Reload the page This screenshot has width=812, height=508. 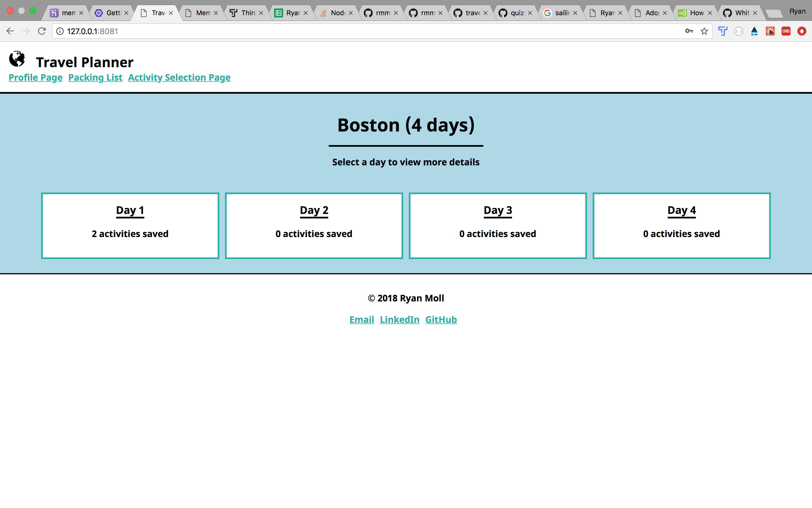pos(42,31)
